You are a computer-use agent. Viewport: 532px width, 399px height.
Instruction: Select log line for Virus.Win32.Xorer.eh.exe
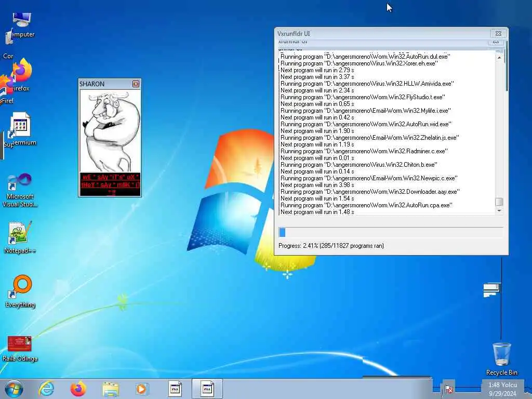pos(359,63)
